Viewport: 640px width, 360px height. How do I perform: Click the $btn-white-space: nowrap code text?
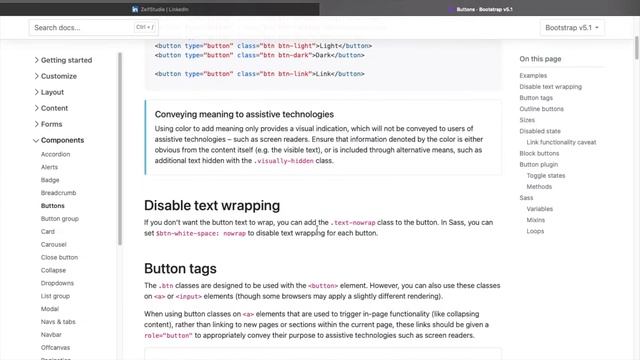click(201, 233)
